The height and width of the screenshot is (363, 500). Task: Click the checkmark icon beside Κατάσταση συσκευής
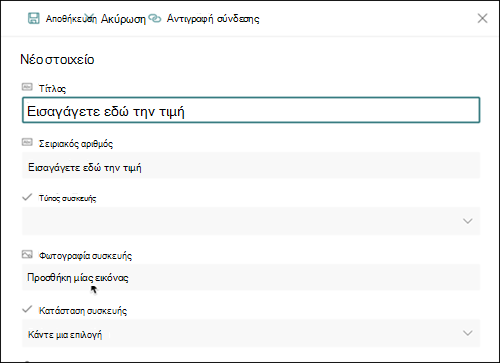click(27, 309)
